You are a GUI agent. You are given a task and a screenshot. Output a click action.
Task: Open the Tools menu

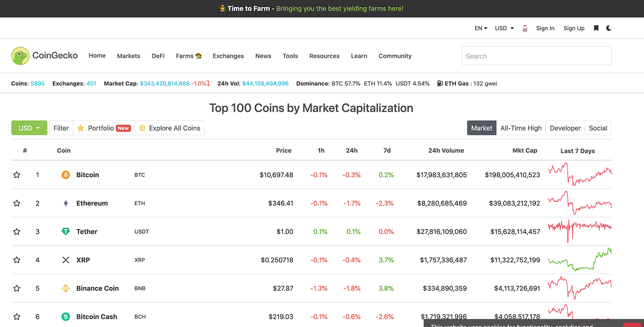coord(290,56)
